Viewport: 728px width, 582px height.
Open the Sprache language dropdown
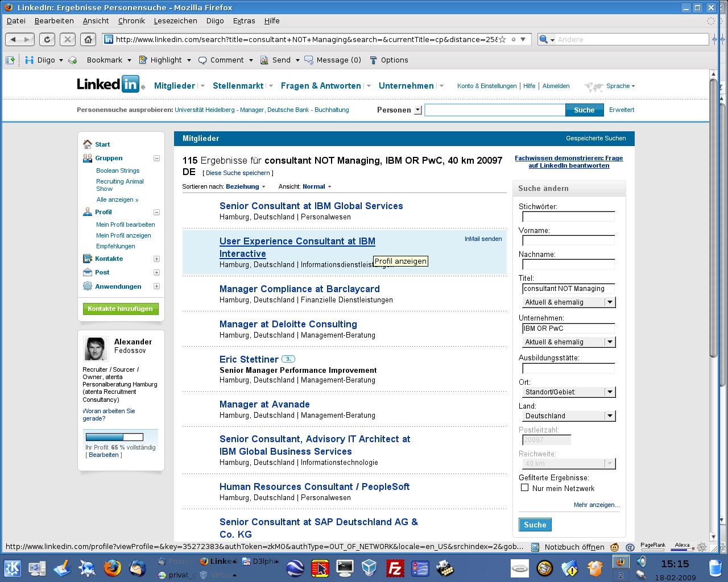621,86
